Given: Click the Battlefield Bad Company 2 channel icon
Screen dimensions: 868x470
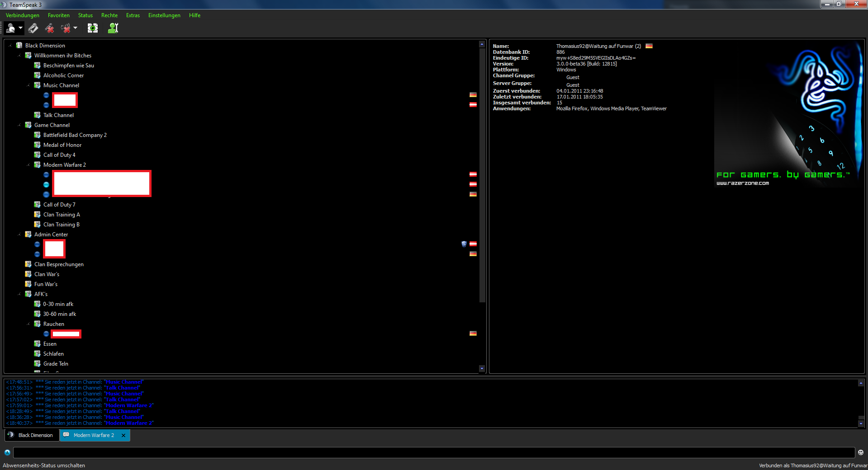Looking at the screenshot, I should (x=37, y=135).
